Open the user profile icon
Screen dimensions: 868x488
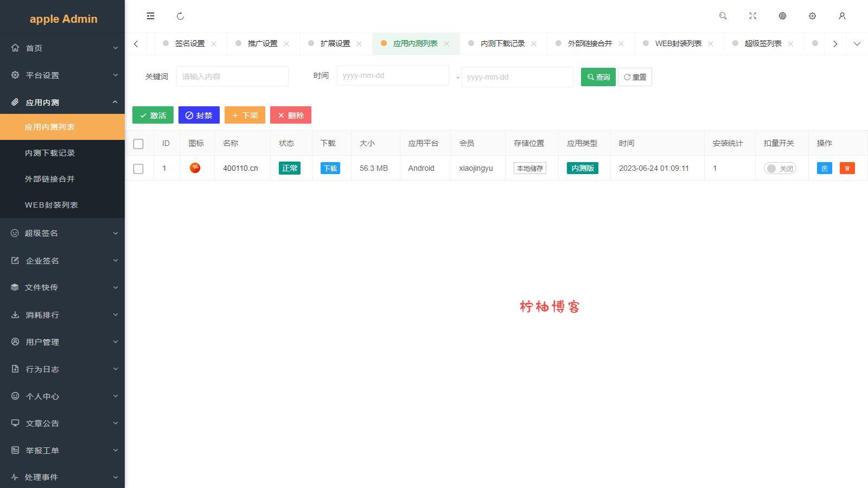coord(842,16)
